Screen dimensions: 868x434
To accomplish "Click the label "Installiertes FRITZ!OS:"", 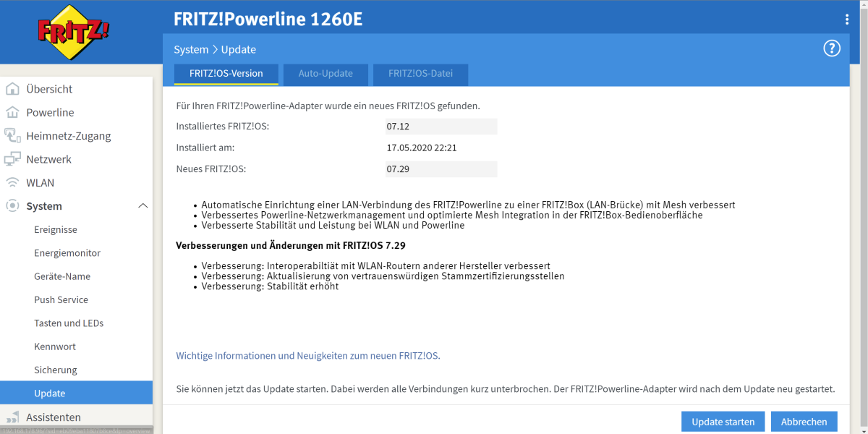I will [223, 127].
